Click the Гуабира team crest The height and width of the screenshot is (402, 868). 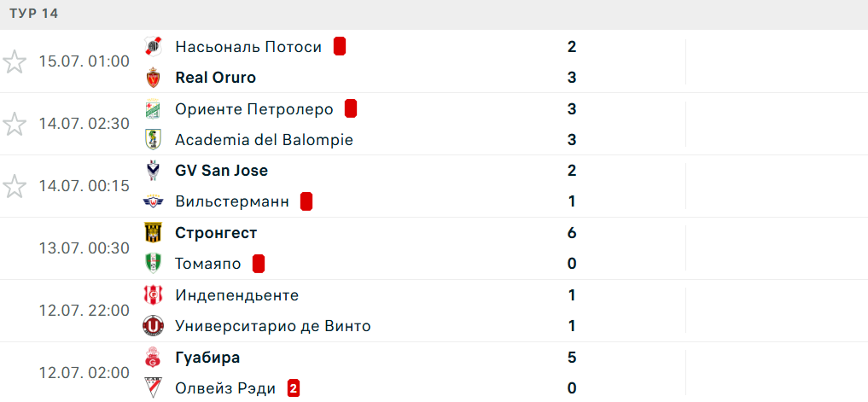point(152,357)
